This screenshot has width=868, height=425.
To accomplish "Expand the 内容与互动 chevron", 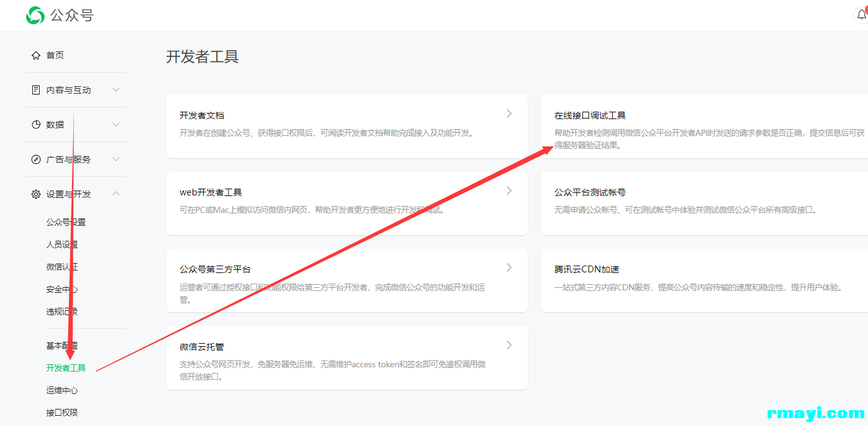I will [116, 90].
